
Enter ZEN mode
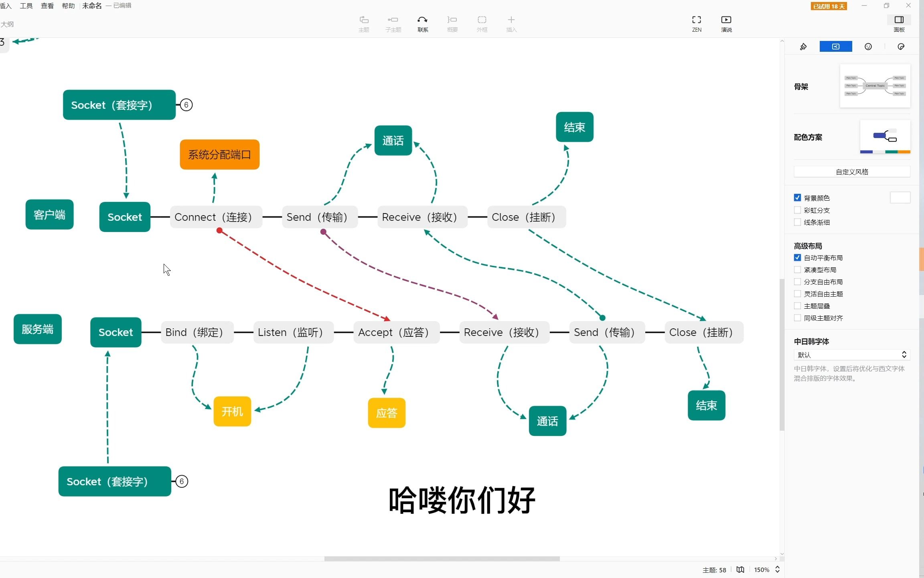pyautogui.click(x=697, y=20)
